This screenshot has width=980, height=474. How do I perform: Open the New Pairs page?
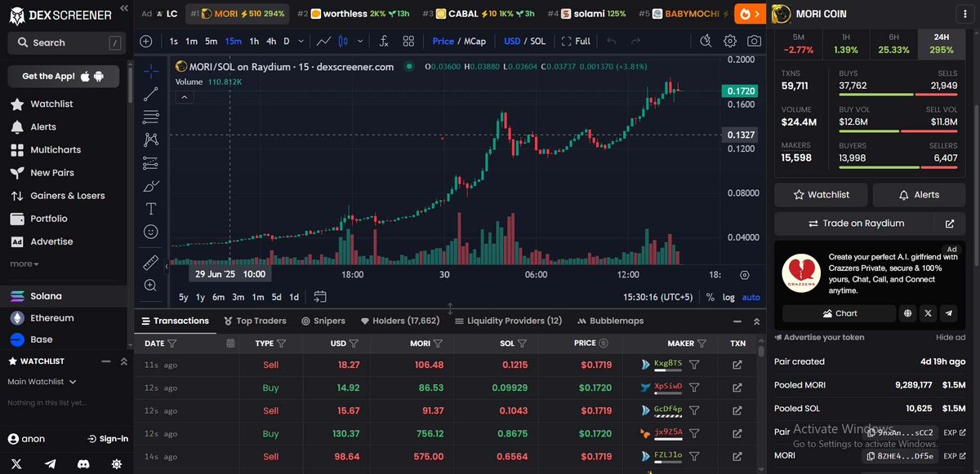52,173
